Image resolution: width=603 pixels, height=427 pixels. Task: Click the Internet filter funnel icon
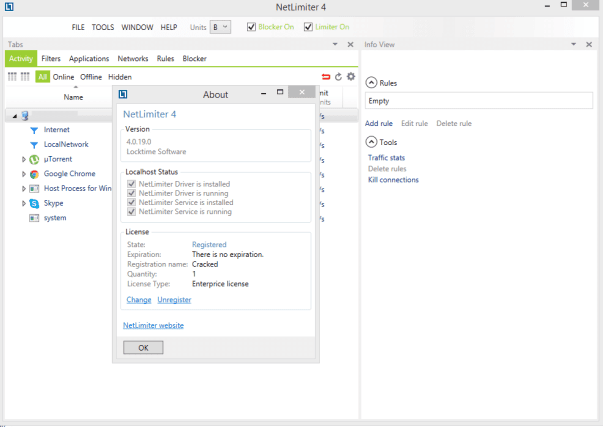coord(34,130)
